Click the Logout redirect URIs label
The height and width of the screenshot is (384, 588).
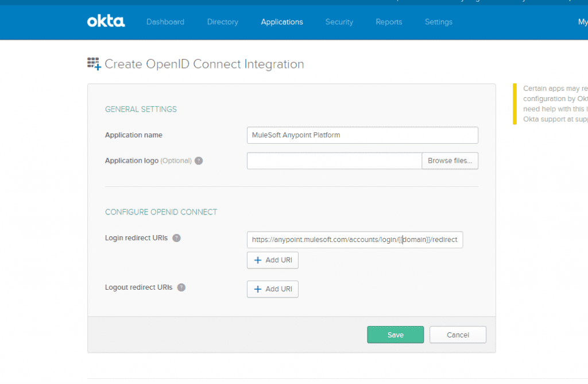[x=139, y=287]
